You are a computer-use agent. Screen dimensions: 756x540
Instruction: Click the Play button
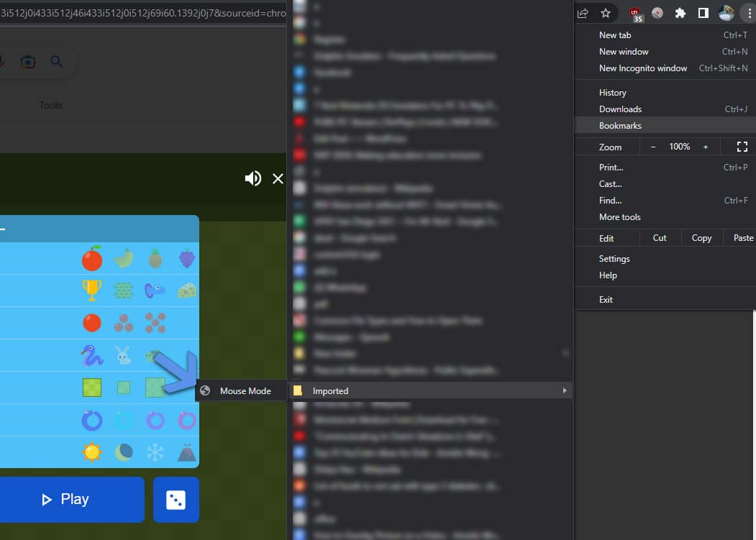coord(72,500)
